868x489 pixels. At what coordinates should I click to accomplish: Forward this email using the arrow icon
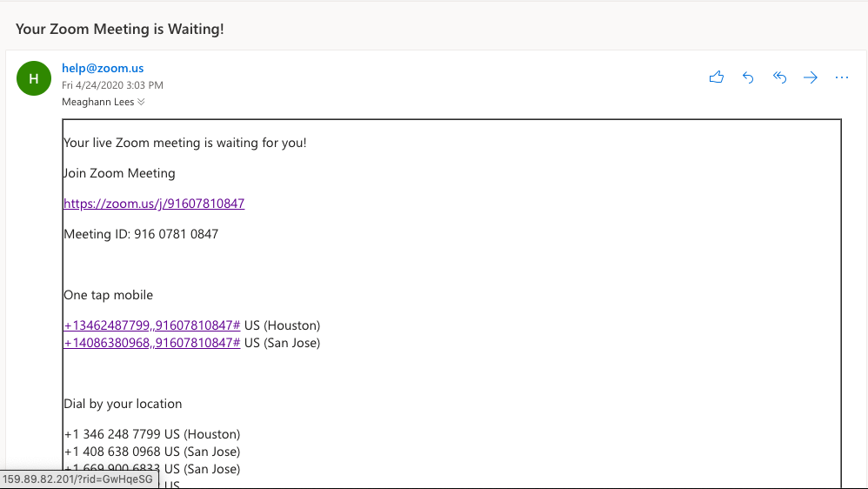811,77
